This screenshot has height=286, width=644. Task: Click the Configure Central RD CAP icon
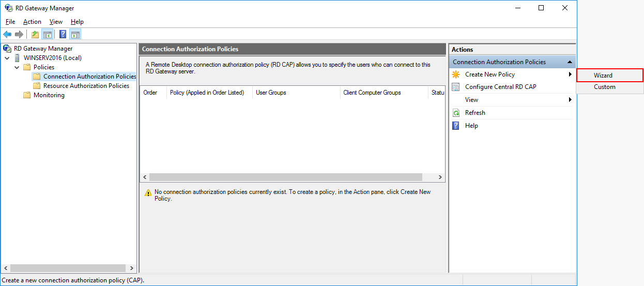coord(456,87)
